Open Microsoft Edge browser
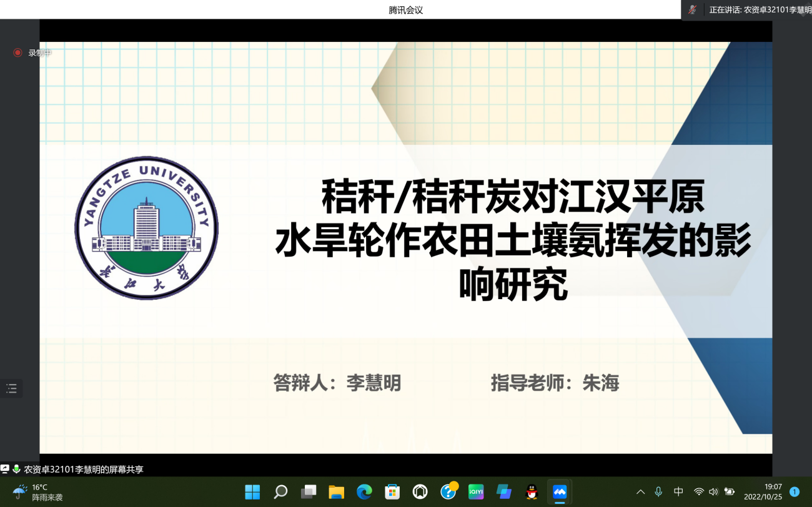This screenshot has height=507, width=812. point(364,492)
